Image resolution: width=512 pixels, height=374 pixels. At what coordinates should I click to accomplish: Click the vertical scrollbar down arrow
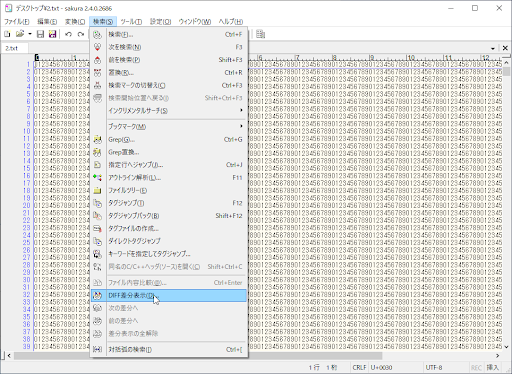point(506,347)
